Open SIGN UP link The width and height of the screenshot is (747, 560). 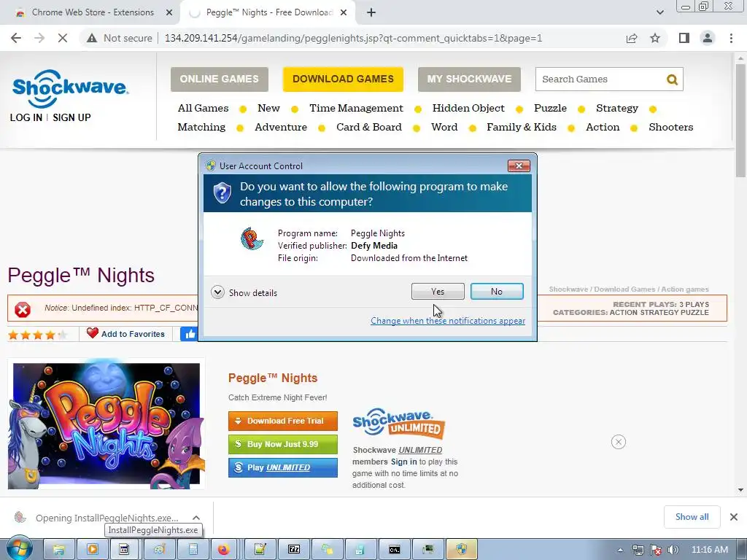[71, 117]
